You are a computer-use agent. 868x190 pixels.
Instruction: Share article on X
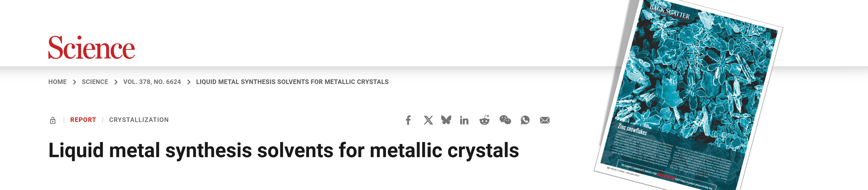428,120
